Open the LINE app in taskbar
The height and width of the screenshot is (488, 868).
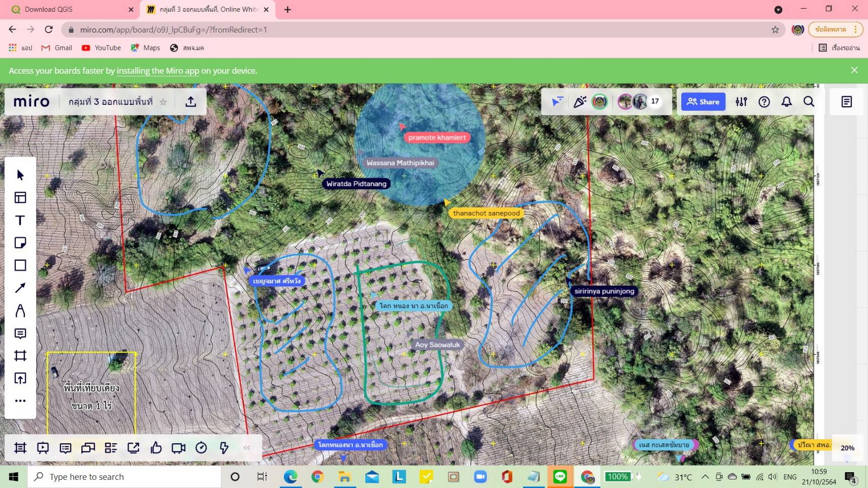pos(560,477)
